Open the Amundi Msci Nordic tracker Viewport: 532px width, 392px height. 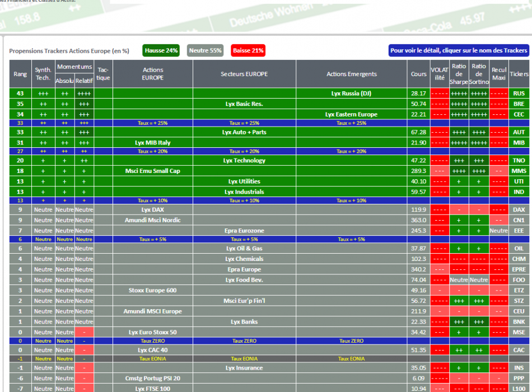[x=153, y=220]
